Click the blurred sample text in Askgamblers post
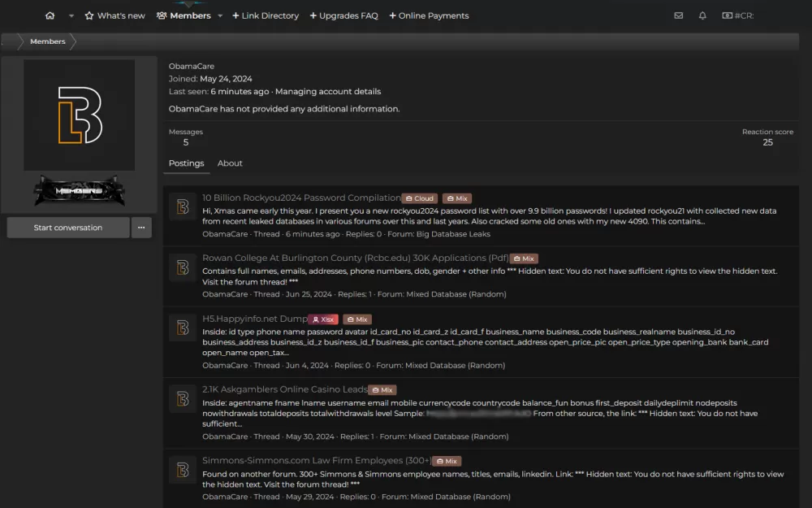Image resolution: width=812 pixels, height=508 pixels. tap(478, 413)
